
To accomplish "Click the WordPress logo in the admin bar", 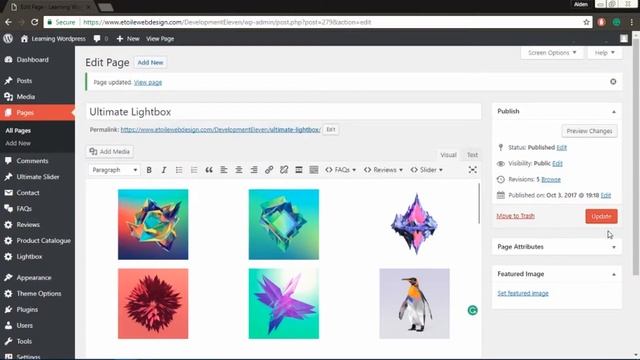I will pyautogui.click(x=8, y=39).
